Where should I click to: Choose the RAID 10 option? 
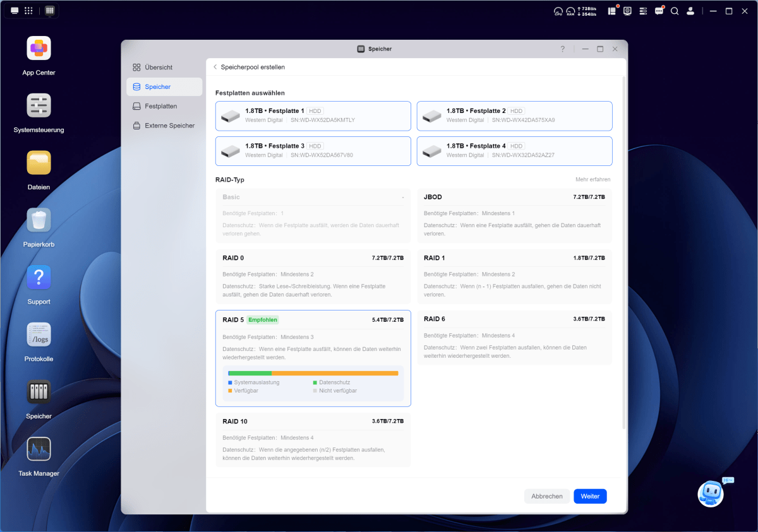313,440
